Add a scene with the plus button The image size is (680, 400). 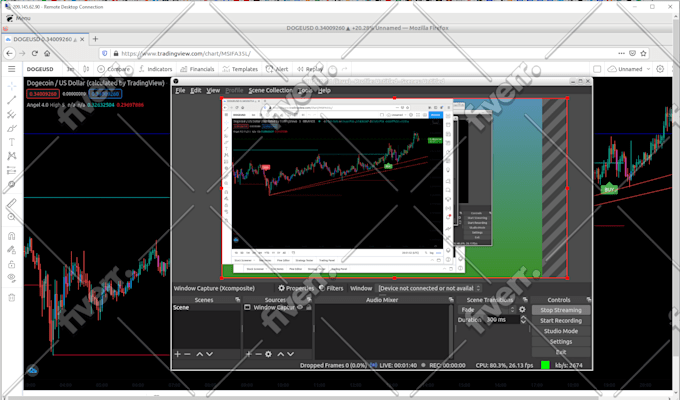click(177, 354)
